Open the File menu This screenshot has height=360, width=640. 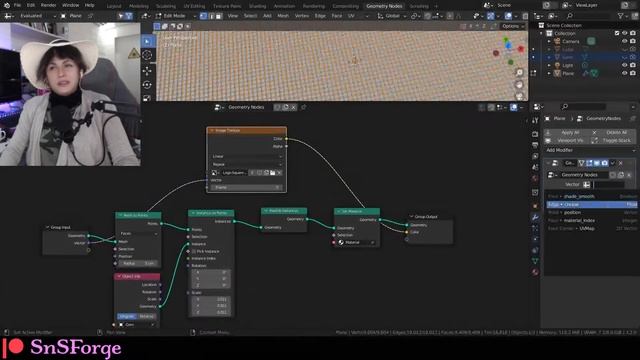[x=17, y=5]
